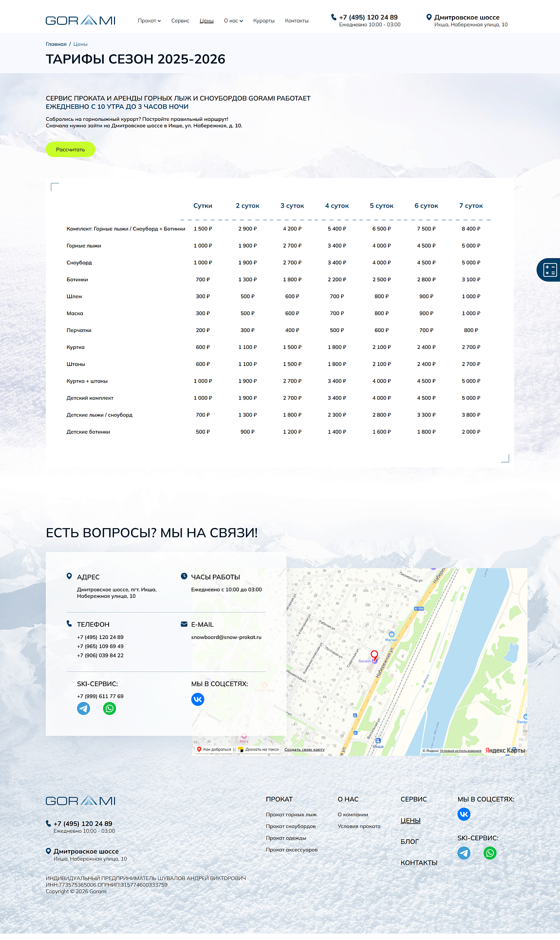The height and width of the screenshot is (940, 560).
Task: Click the footer GORAMI logo
Action: click(80, 801)
